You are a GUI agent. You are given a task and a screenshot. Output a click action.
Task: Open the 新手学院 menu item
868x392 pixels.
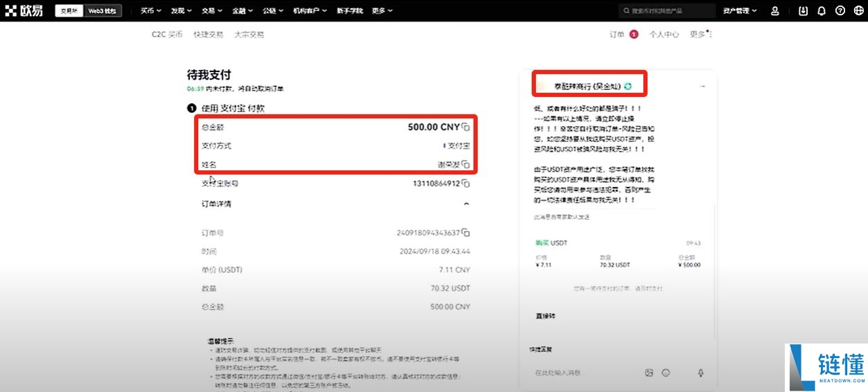349,11
